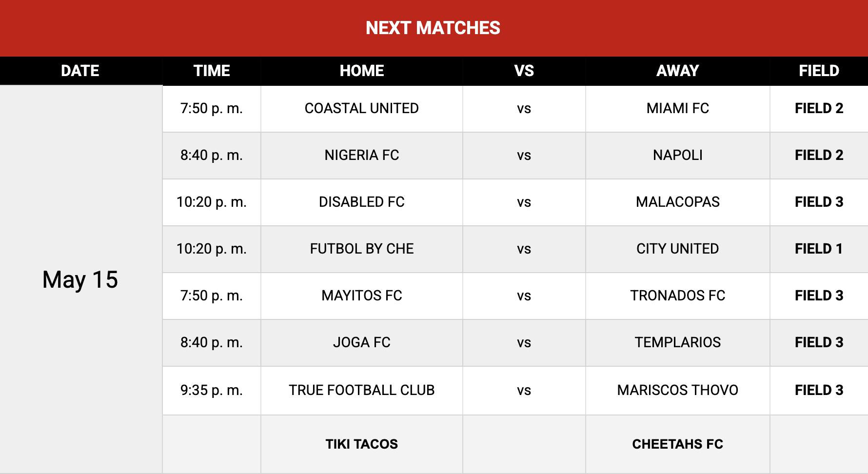Select FIELD 1 for CITY UNITED match
The image size is (868, 474).
[819, 249]
